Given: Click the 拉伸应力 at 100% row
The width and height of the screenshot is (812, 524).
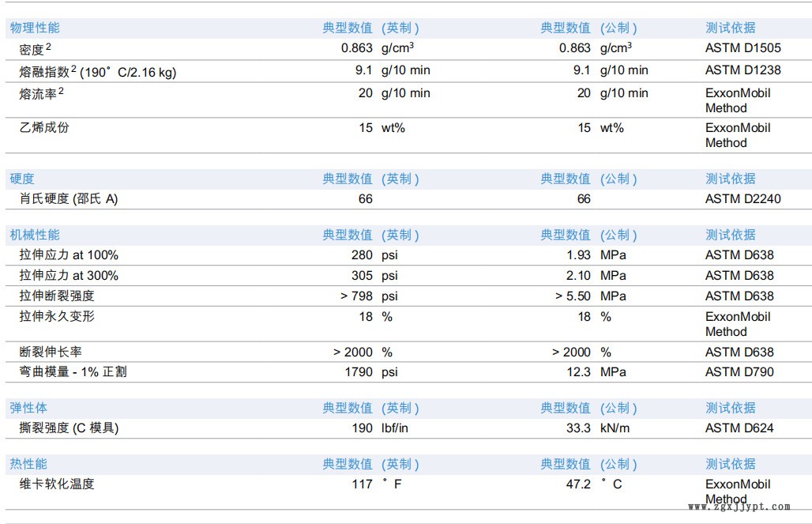Looking at the screenshot, I should (69, 255).
